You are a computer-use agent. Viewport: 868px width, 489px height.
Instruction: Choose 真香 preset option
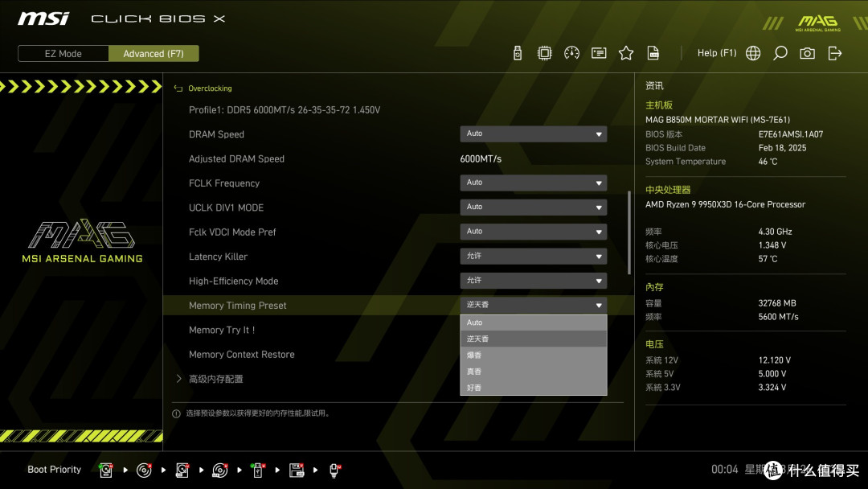click(x=533, y=372)
